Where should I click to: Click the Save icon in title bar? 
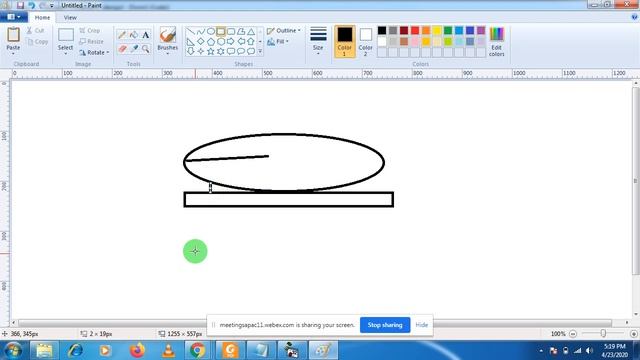pyautogui.click(x=20, y=5)
